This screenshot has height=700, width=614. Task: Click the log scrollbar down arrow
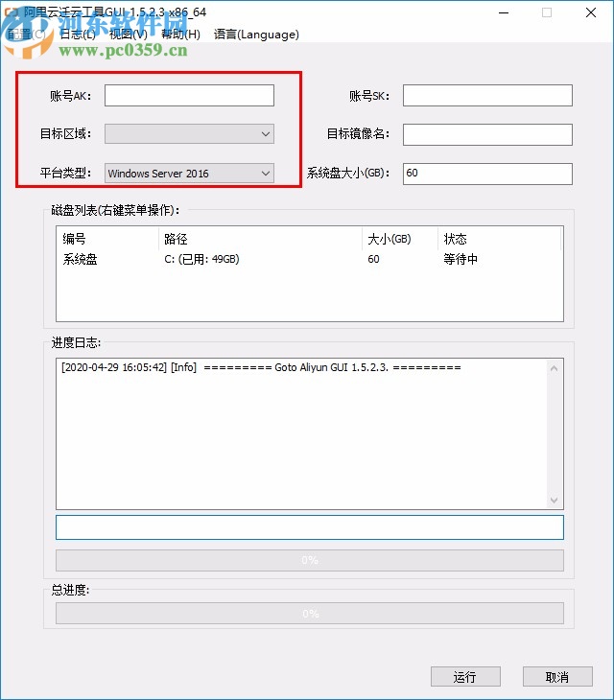(x=555, y=500)
